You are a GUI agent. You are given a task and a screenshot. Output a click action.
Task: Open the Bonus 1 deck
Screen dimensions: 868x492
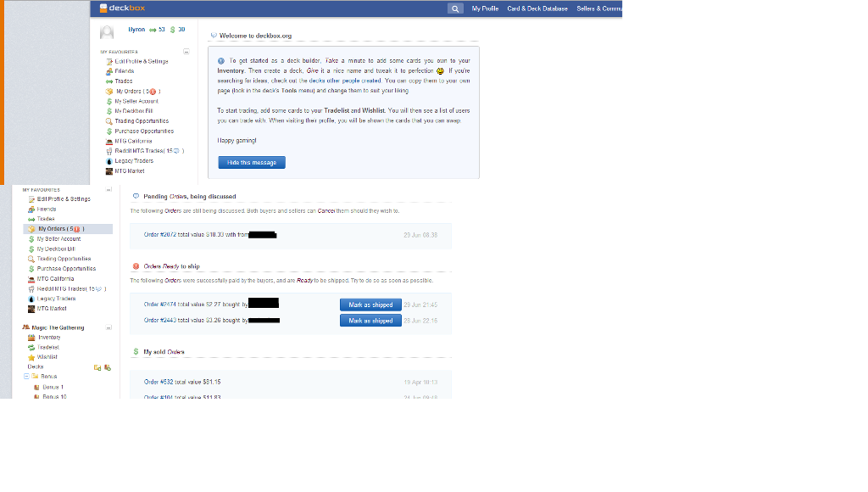[53, 387]
